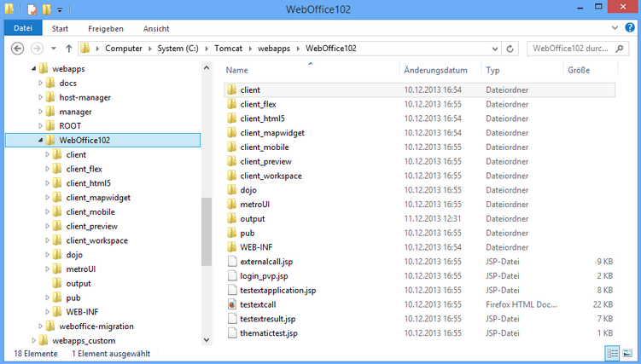Select client_workspace in the folder tree
The height and width of the screenshot is (364, 641).
(x=97, y=240)
